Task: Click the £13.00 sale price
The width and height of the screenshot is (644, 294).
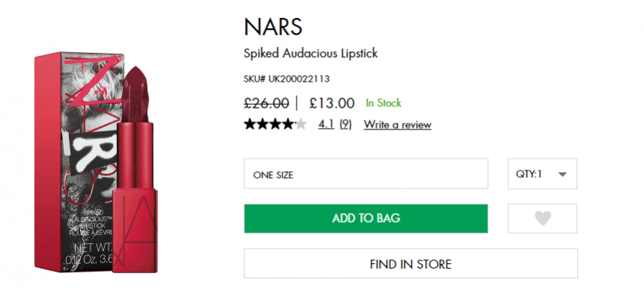Action: point(332,103)
